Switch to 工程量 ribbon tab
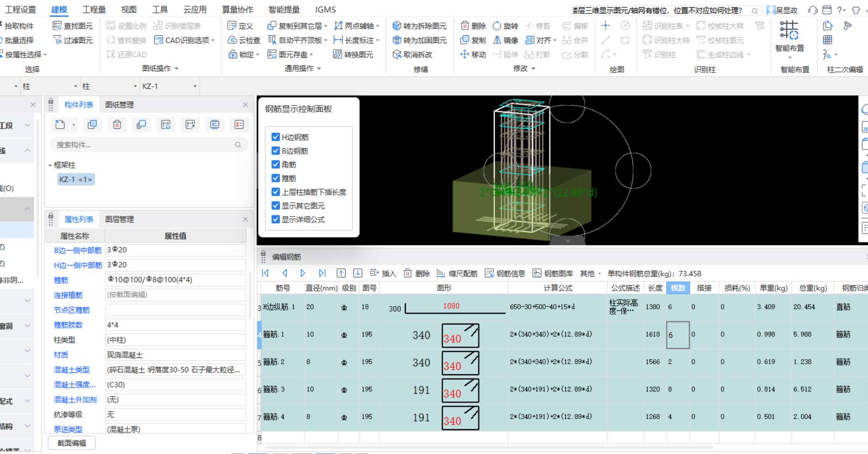The image size is (868, 454). click(94, 10)
